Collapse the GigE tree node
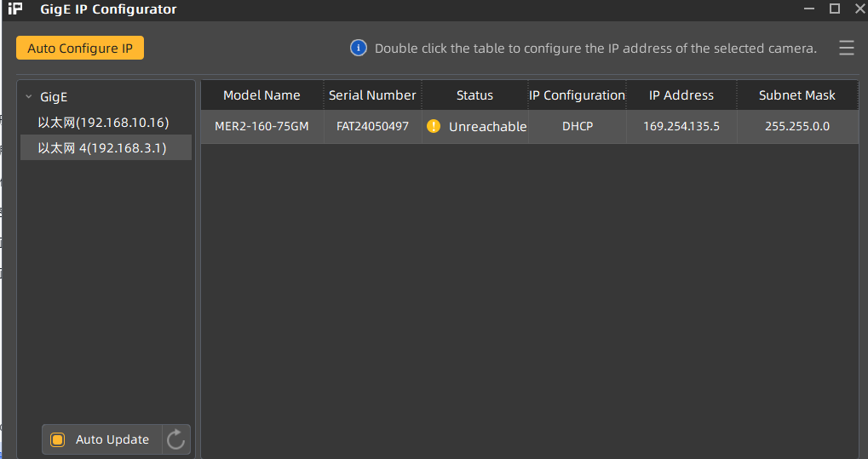The height and width of the screenshot is (459, 868). click(29, 97)
